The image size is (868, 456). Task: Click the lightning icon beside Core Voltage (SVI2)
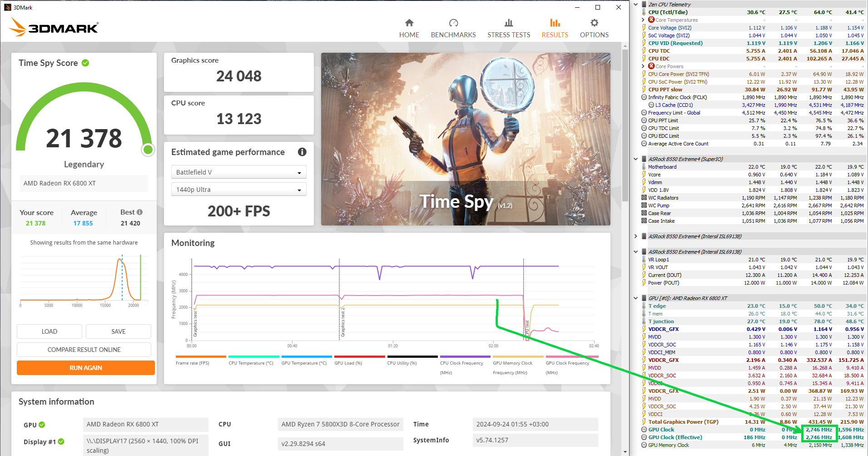(644, 28)
